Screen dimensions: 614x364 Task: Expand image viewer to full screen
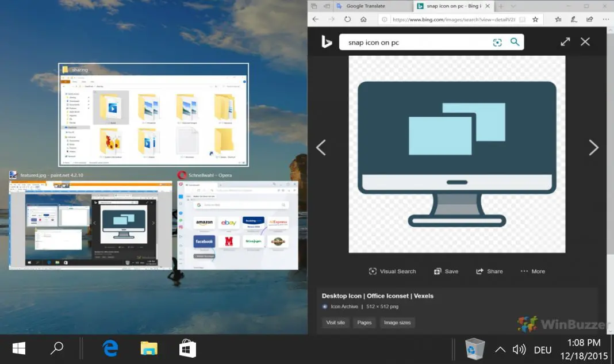[x=565, y=41]
